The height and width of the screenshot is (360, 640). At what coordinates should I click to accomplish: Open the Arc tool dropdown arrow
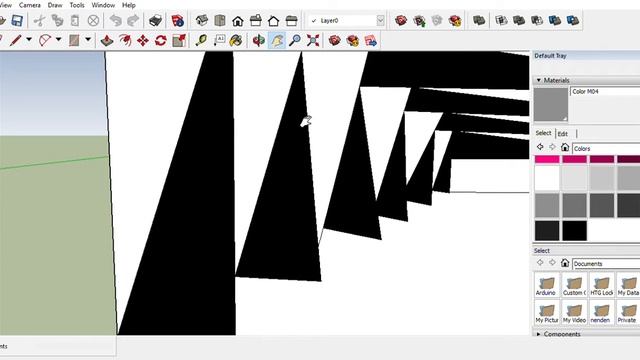coord(58,40)
